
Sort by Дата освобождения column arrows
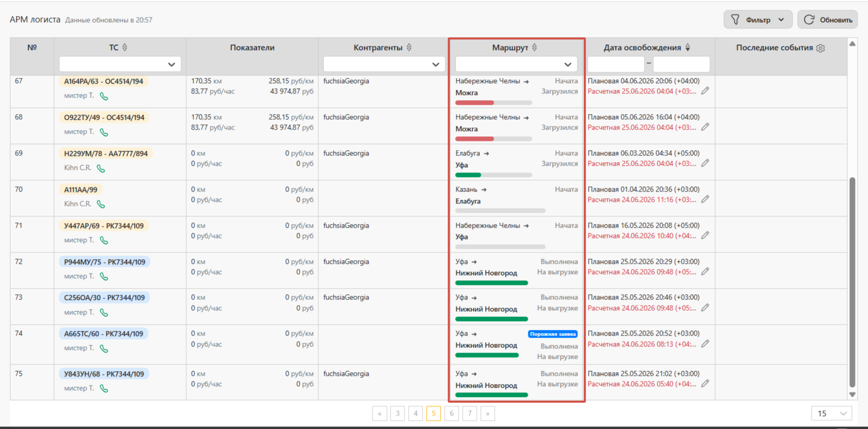click(688, 47)
